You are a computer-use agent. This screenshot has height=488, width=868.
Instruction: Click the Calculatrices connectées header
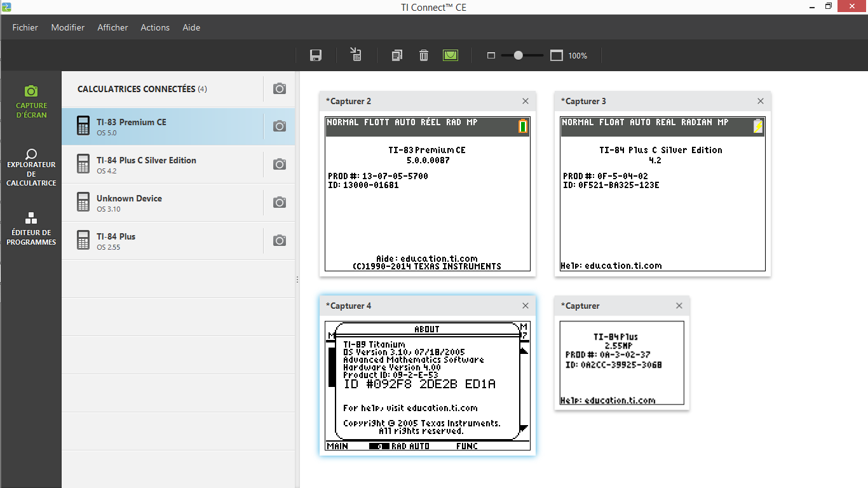(x=142, y=89)
